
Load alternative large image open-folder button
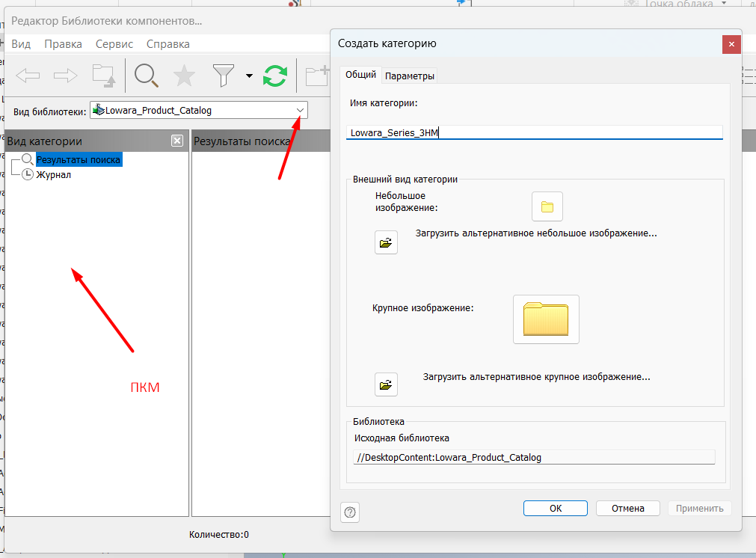386,385
